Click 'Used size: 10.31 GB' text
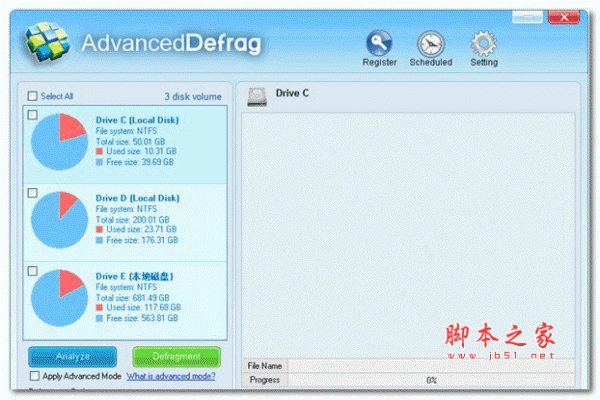The image size is (600, 400). pyautogui.click(x=142, y=151)
